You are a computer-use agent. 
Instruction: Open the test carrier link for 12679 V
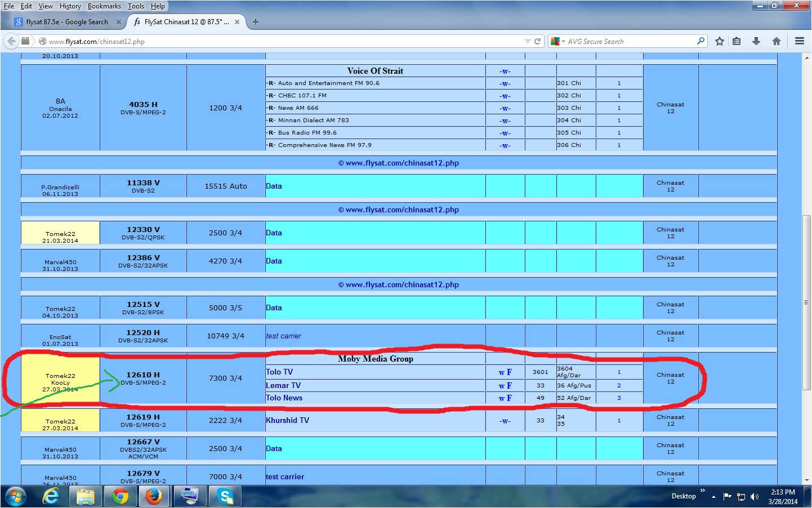click(285, 477)
